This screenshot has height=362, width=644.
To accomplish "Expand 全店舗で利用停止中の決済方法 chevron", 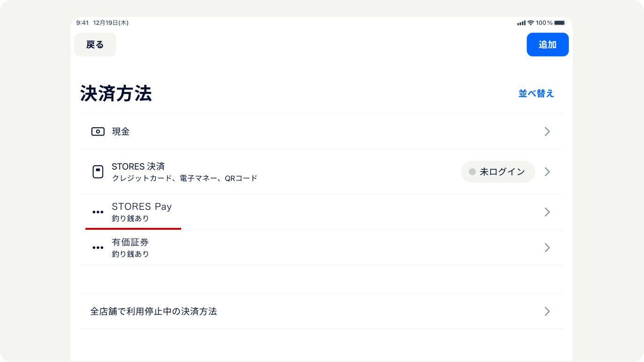I will pos(547,311).
